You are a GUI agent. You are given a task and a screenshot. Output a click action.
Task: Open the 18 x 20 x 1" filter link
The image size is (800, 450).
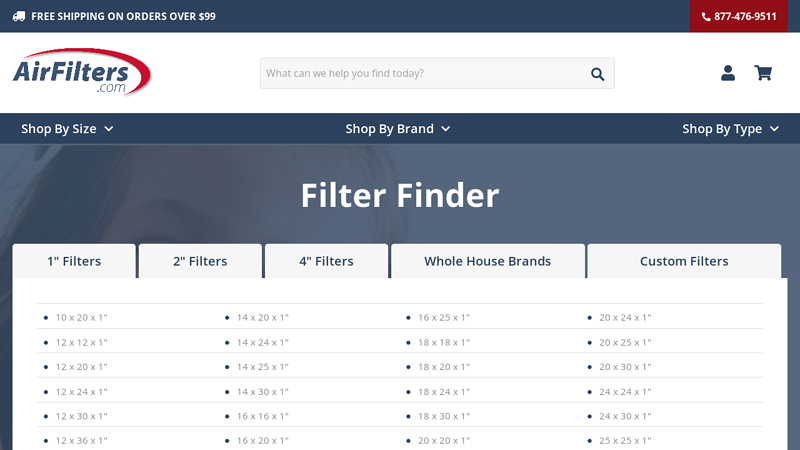pyautogui.click(x=444, y=367)
